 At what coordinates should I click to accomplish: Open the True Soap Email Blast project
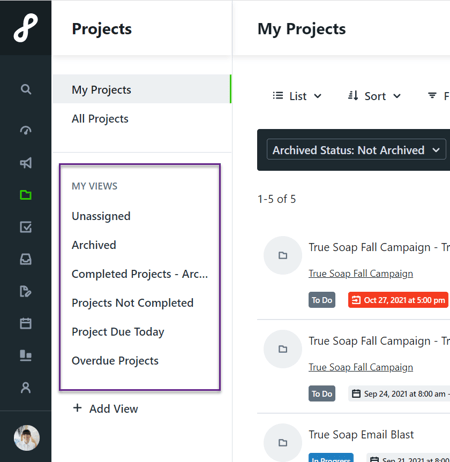361,435
